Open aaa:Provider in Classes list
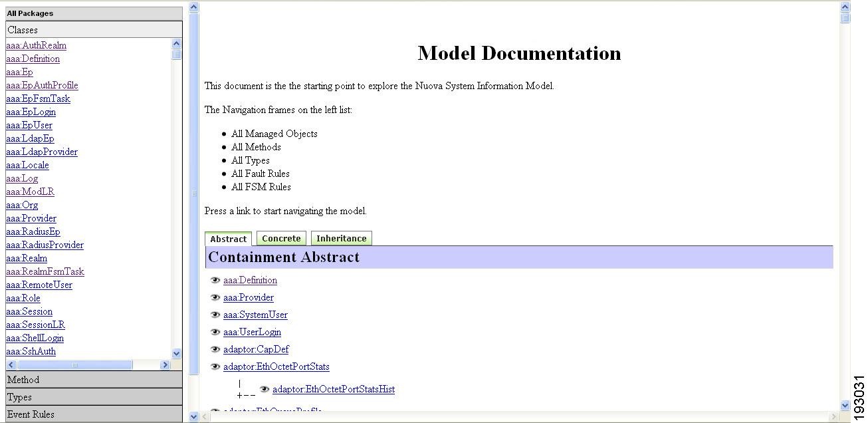868x423 pixels. tap(31, 218)
